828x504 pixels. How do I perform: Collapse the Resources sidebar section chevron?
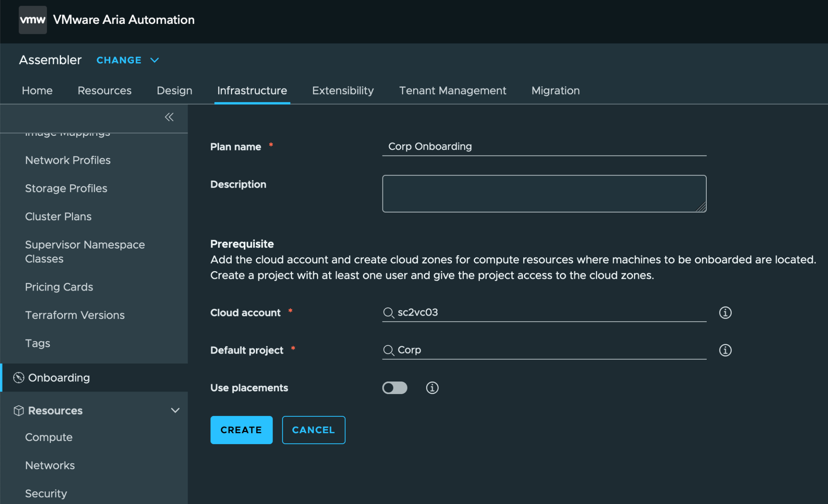click(175, 411)
